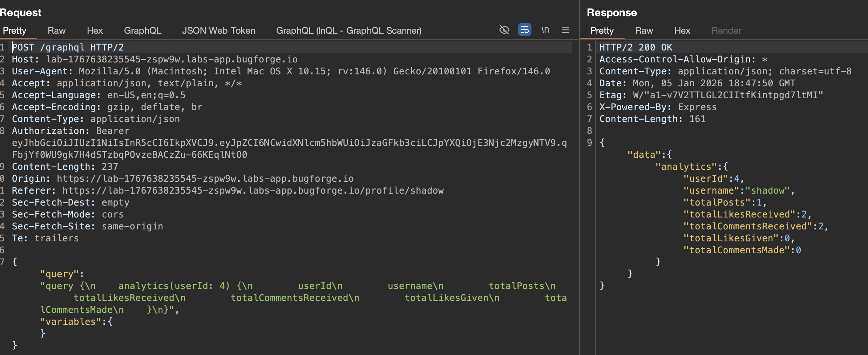Open the GraphQL tab in Request
Image resolution: width=868 pixels, height=355 pixels.
(x=142, y=31)
